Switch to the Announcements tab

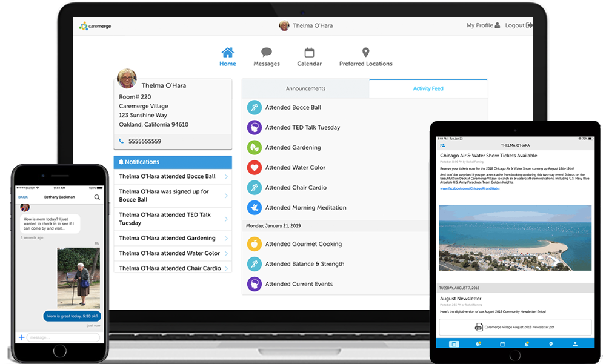click(x=305, y=88)
